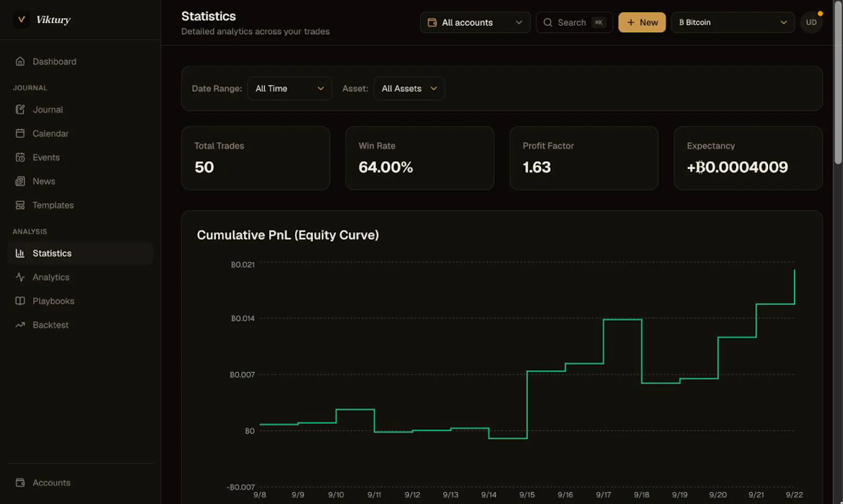This screenshot has height=504, width=843.
Task: Click the Statistics bar chart icon
Action: [x=20, y=253]
